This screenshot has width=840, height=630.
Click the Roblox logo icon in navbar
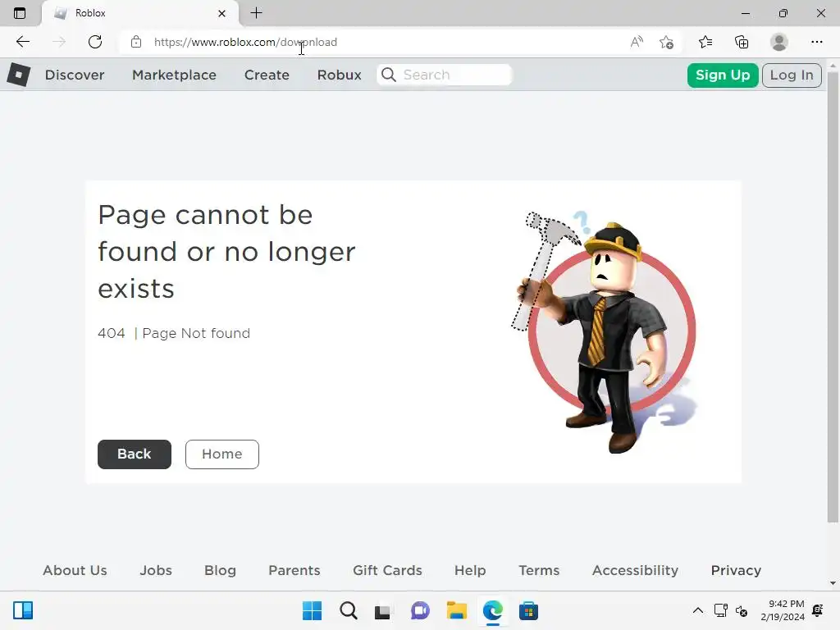tap(19, 75)
